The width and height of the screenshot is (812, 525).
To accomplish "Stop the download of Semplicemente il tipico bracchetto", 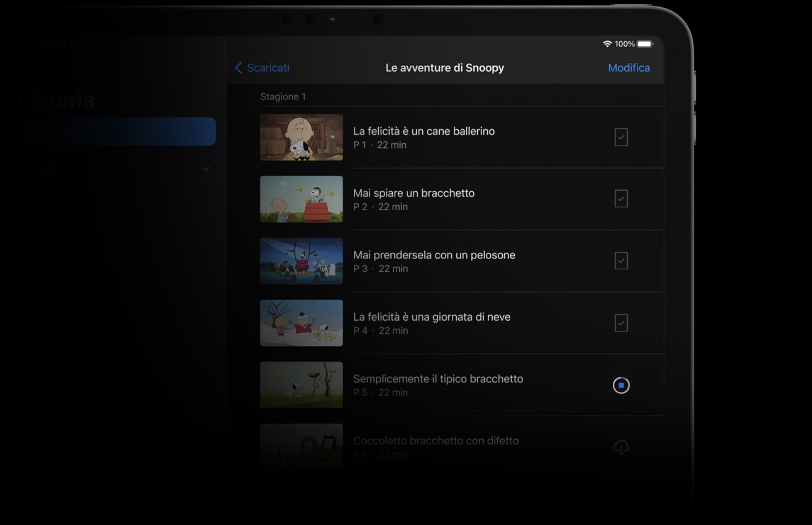I will (621, 385).
